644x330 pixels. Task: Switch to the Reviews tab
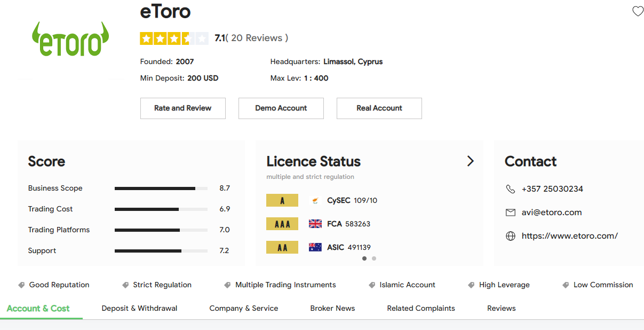pyautogui.click(x=502, y=308)
